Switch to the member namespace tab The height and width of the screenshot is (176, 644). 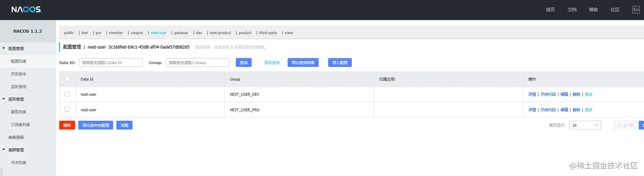coord(116,33)
